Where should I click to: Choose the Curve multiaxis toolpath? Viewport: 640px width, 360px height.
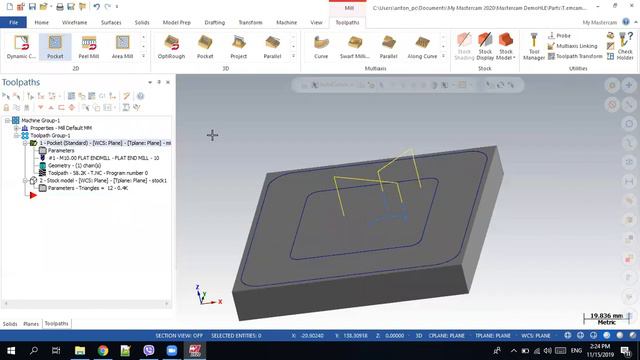pyautogui.click(x=321, y=47)
